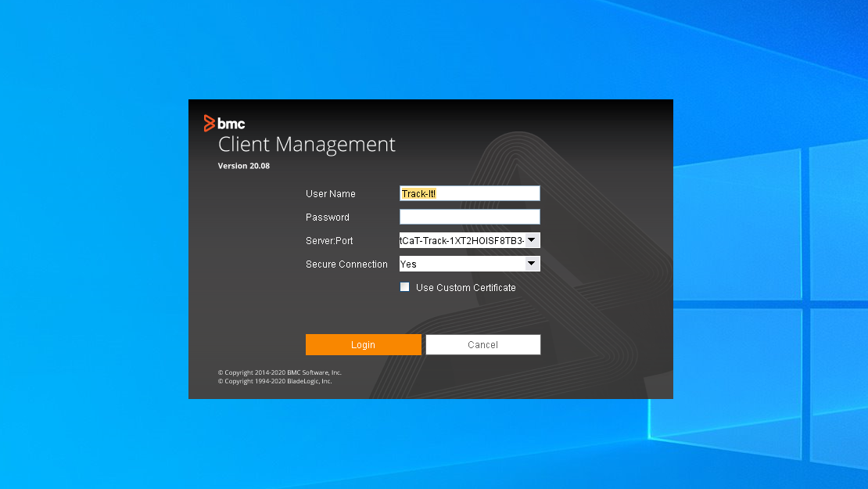The width and height of the screenshot is (868, 489).
Task: Click the Server:Port combo box text
Action: (x=461, y=240)
